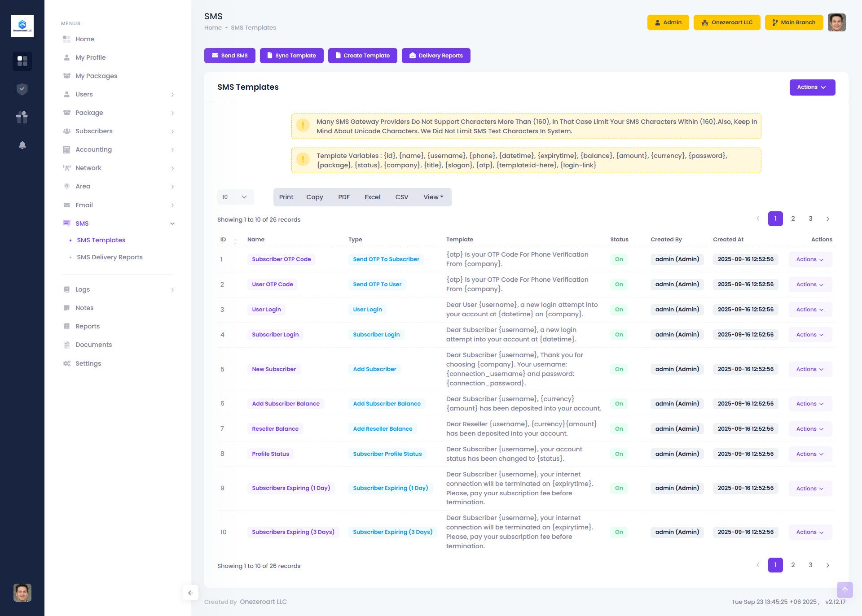This screenshot has height=616, width=862.
Task: Toggle the On status for Subscriber OTP Code
Action: (619, 259)
